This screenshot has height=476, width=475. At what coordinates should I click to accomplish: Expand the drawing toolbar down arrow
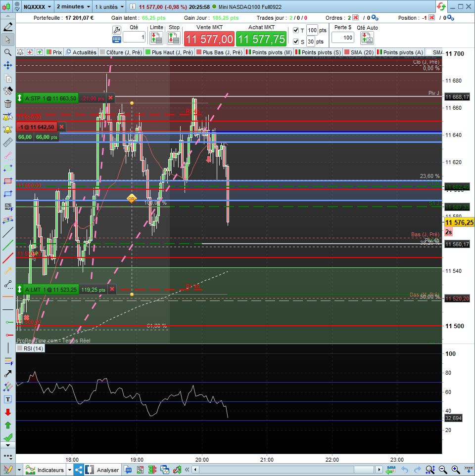(8, 445)
